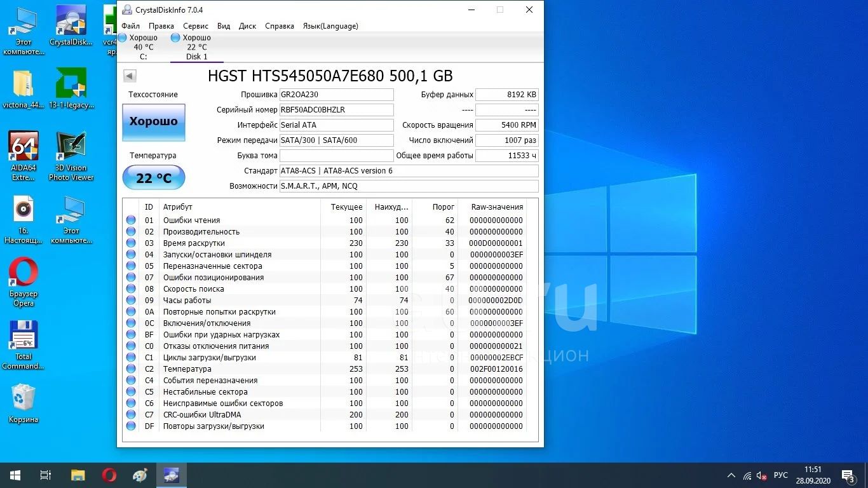Image resolution: width=868 pixels, height=488 pixels.
Task: Open Total Commander desktop shortcut
Action: tap(24, 345)
